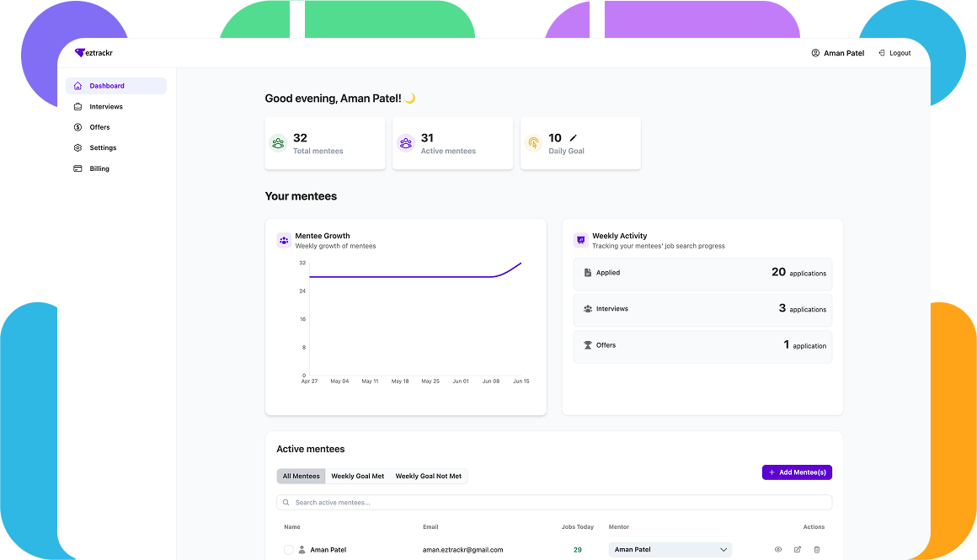
Task: Click the Mentee Growth card icon
Action: (x=284, y=241)
